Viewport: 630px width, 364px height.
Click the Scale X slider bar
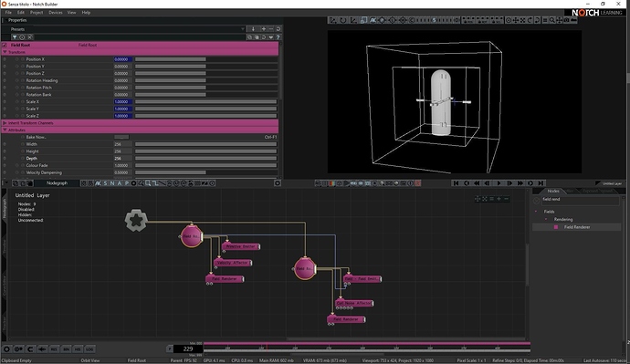[x=205, y=101]
